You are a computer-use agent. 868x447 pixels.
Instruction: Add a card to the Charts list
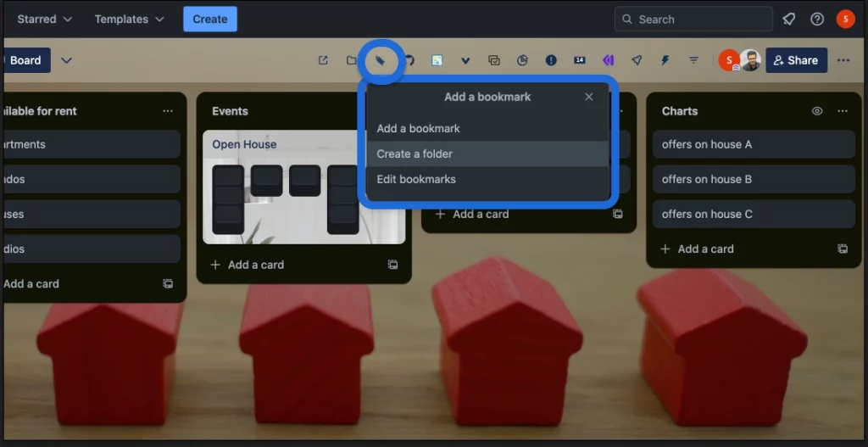click(x=698, y=249)
